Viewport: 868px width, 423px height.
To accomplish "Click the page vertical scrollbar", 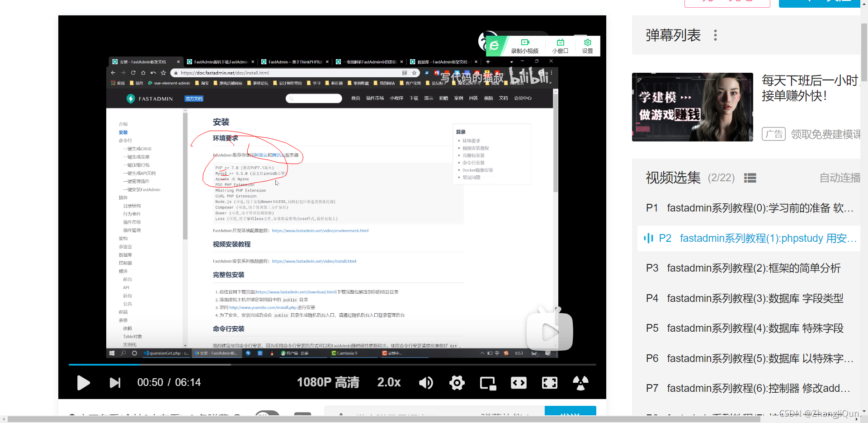I will coord(864,52).
